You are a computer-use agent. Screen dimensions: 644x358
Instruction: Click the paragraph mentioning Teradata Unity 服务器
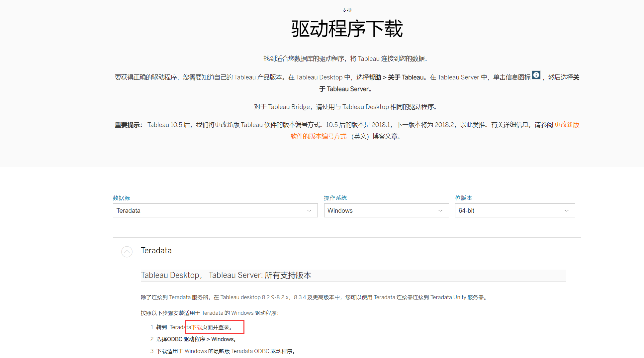pyautogui.click(x=315, y=297)
